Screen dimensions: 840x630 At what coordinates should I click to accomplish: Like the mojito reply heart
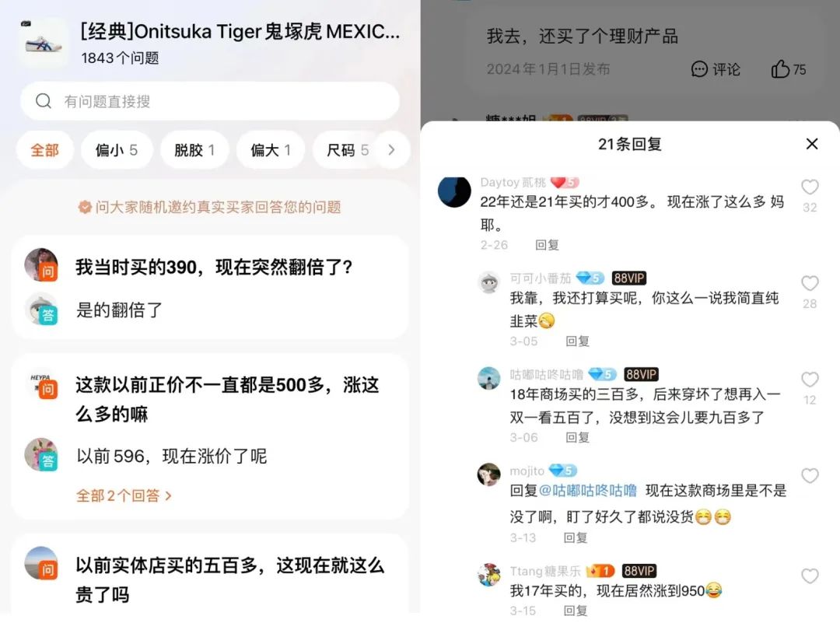pos(810,476)
